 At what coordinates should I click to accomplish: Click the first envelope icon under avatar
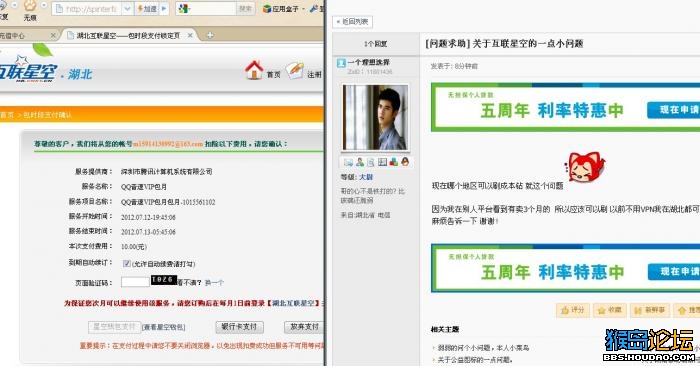349,162
